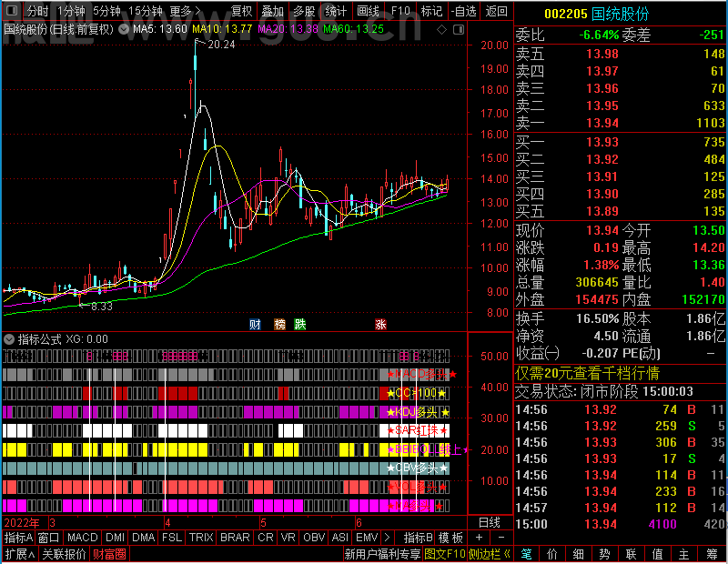Expand more indicators with the > arrow
This screenshot has width=728, height=564.
click(387, 538)
